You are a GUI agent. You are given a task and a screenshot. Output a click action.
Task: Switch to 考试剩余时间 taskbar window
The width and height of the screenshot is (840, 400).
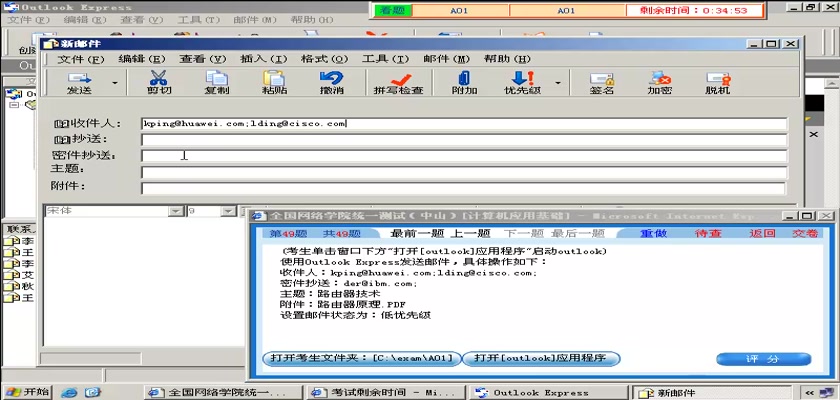click(386, 393)
